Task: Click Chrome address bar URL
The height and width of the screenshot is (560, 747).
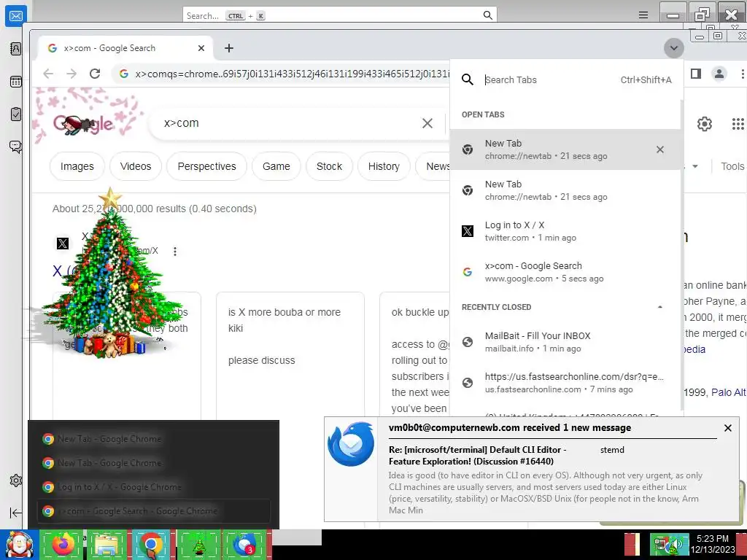Action: pos(292,74)
